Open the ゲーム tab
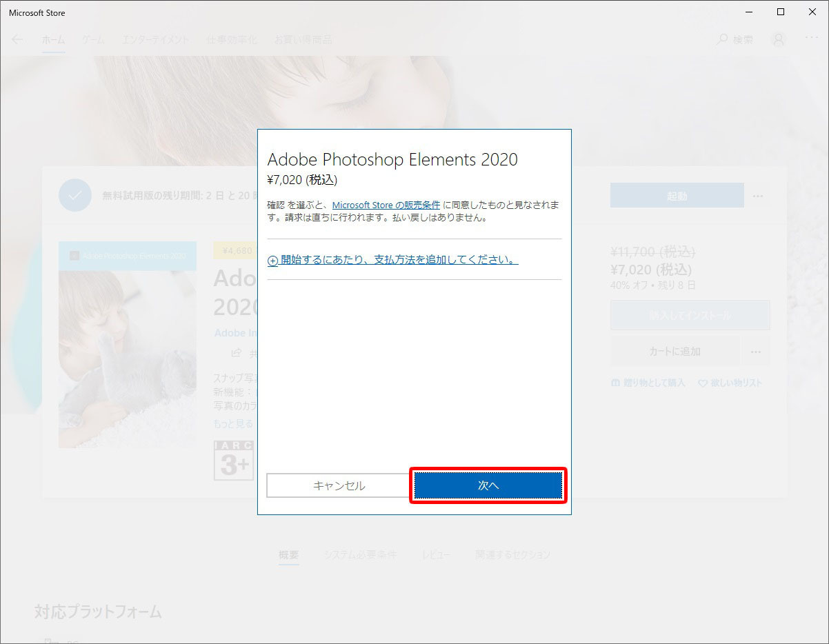The image size is (829, 644). click(x=93, y=39)
